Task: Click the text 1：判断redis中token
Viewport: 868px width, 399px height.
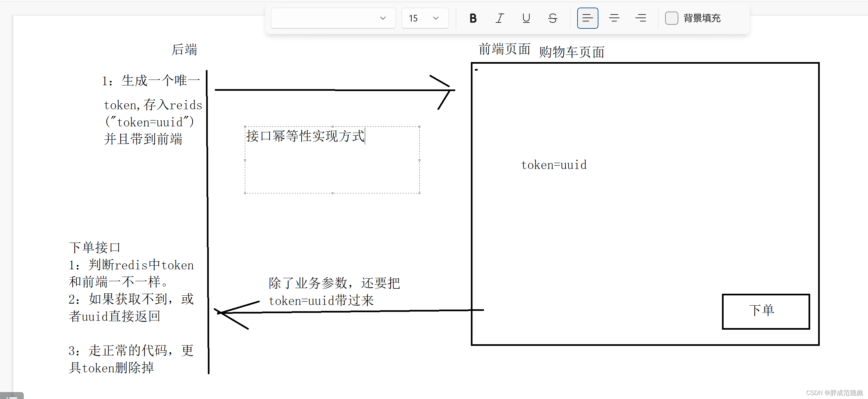Action: (x=132, y=265)
